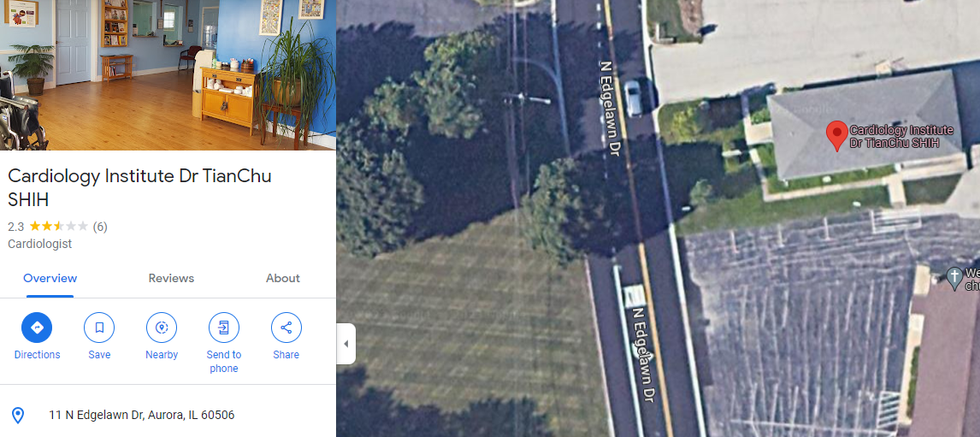Click the star rating display

click(59, 227)
